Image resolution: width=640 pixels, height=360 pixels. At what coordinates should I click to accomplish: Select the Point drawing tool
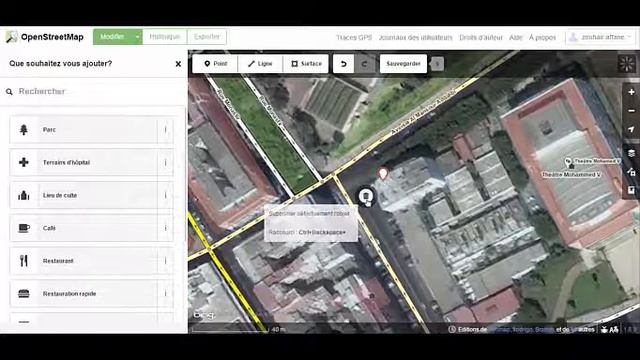(215, 64)
